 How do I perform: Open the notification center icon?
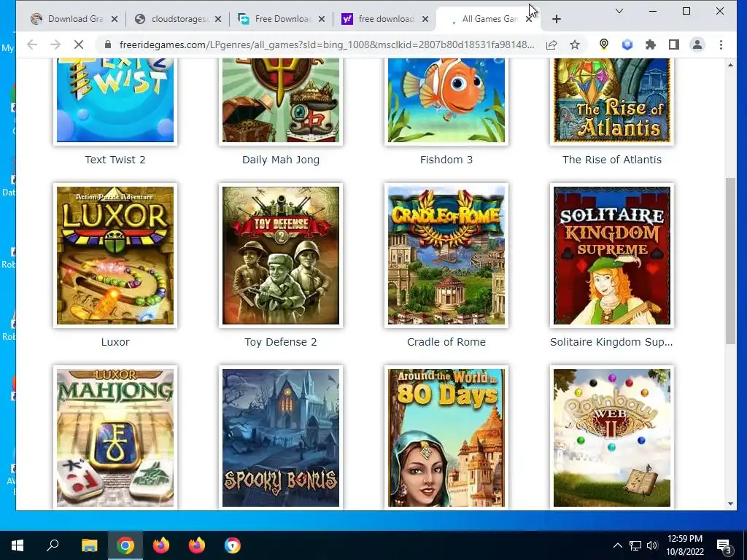point(724,545)
